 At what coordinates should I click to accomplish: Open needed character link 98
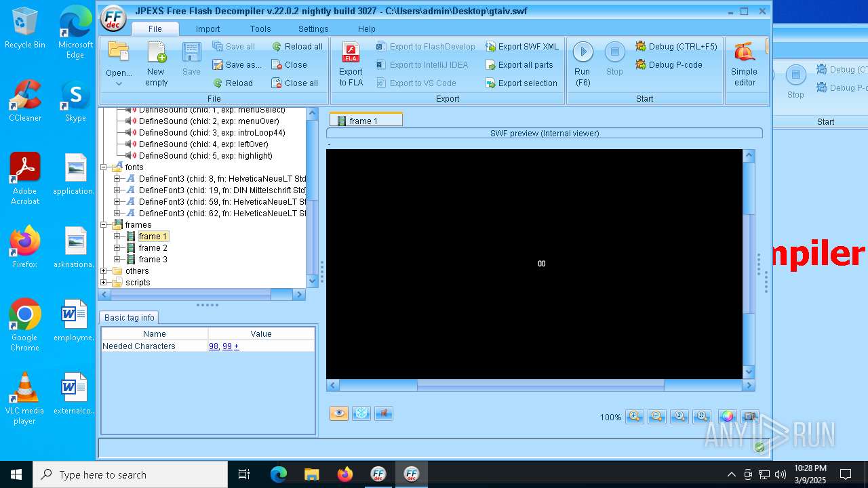point(214,346)
